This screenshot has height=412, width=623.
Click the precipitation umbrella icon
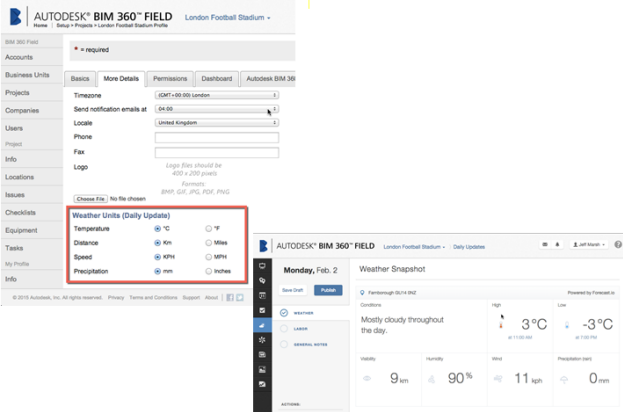564,379
